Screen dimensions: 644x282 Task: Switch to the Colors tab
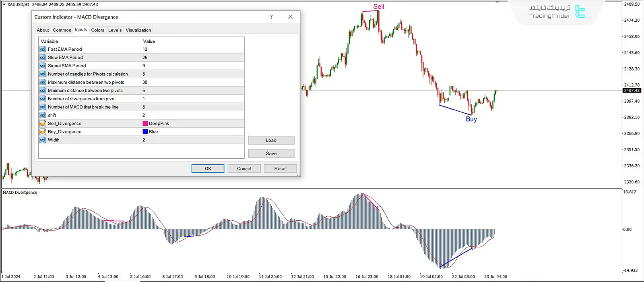point(97,30)
